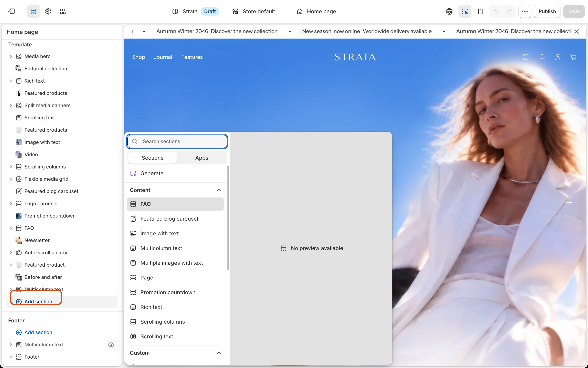The width and height of the screenshot is (588, 368).
Task: Open the three-dots more actions menu
Action: pyautogui.click(x=525, y=11)
